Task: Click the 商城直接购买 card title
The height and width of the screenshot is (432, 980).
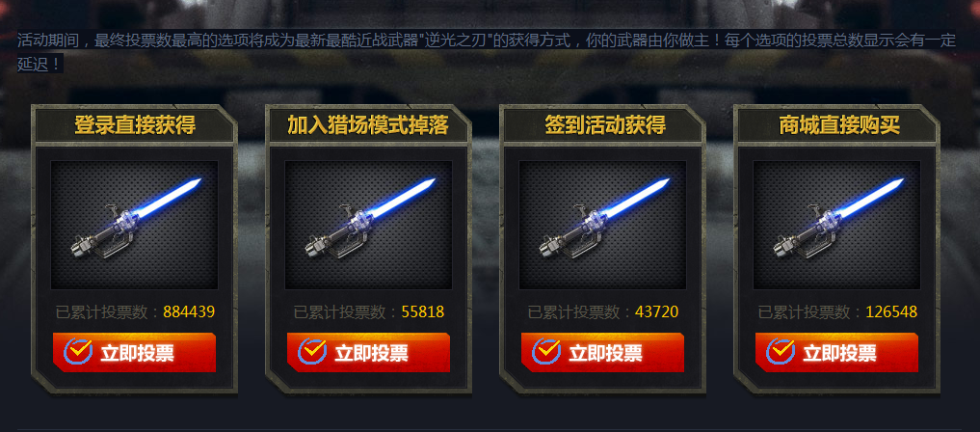Action: [839, 125]
